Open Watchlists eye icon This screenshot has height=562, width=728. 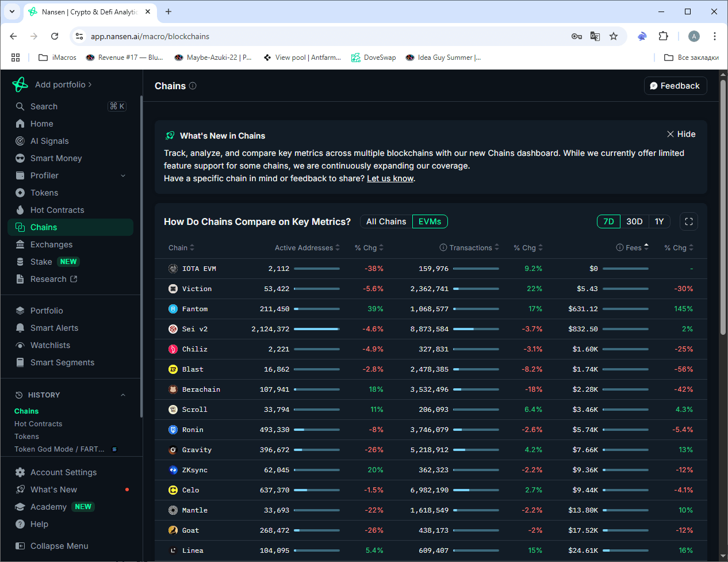(20, 345)
